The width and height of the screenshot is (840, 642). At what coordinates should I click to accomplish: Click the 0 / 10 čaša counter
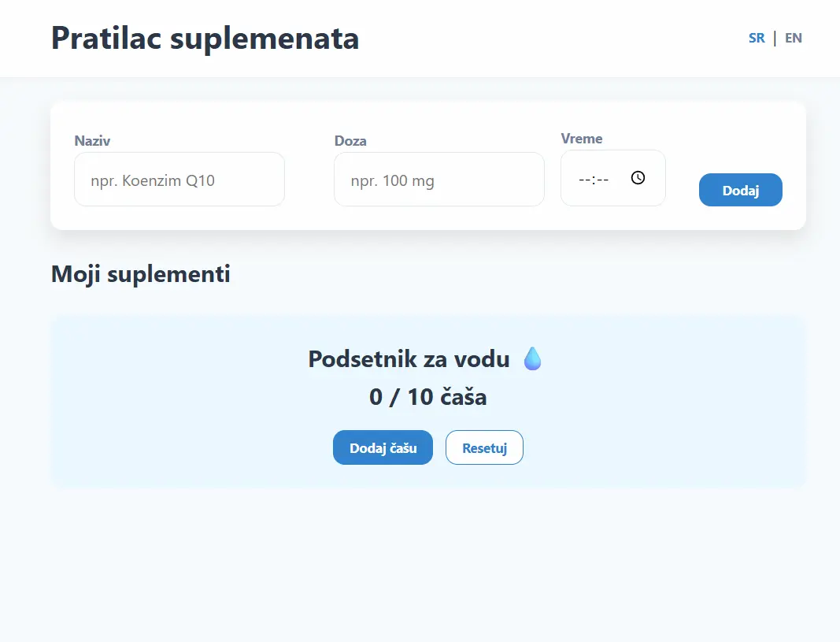click(x=427, y=397)
